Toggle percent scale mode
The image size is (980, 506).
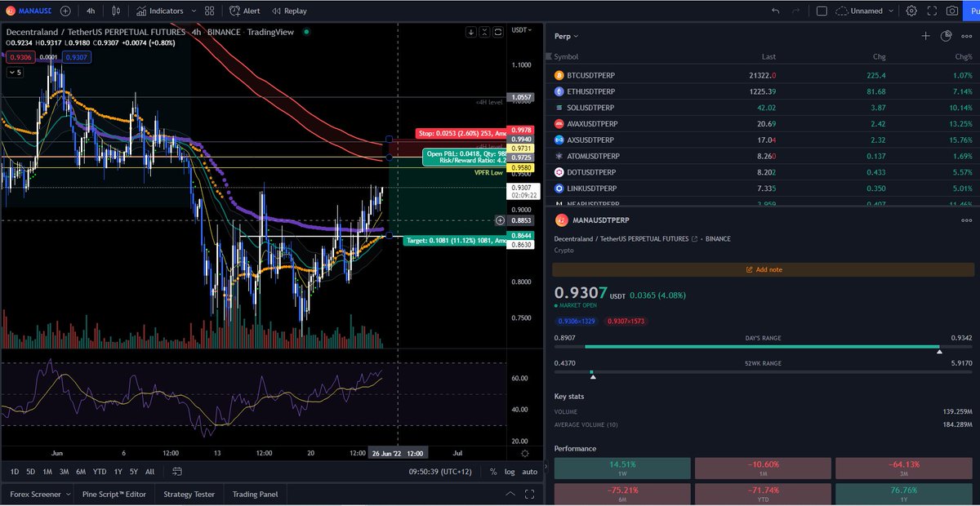(x=493, y=472)
